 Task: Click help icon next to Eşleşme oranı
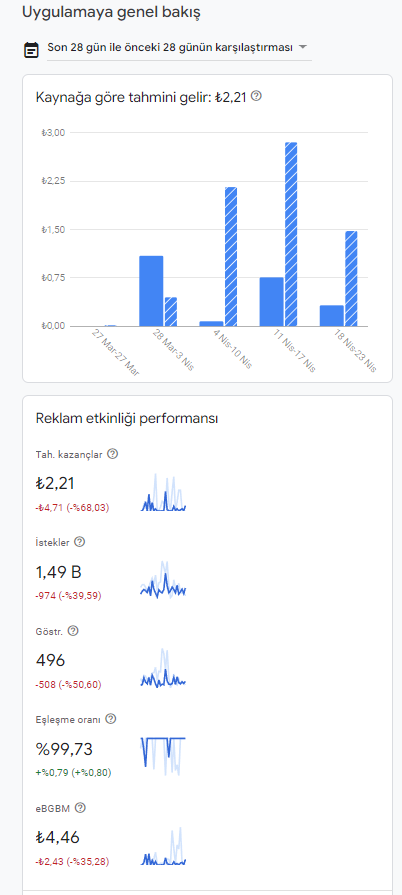click(x=111, y=719)
